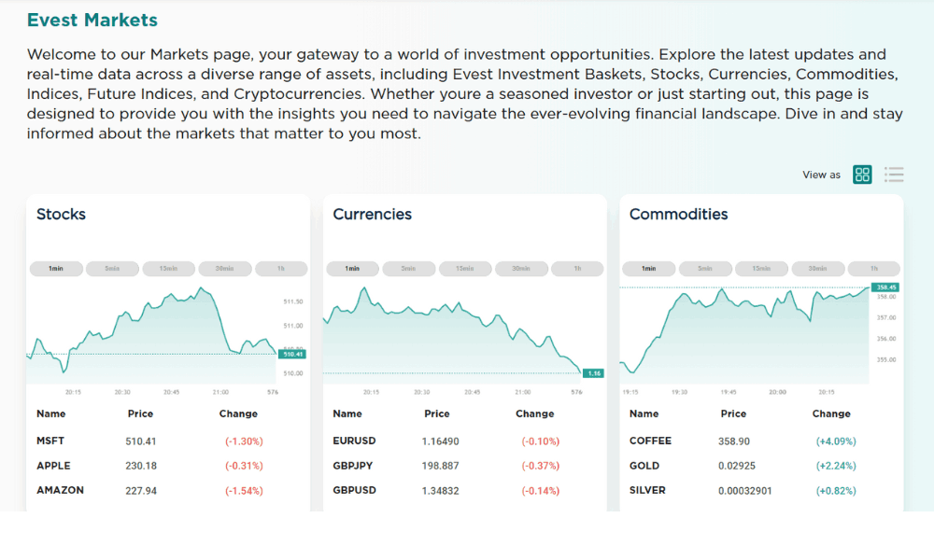Click the Stocks card heading
The image size is (934, 560).
[x=61, y=215]
